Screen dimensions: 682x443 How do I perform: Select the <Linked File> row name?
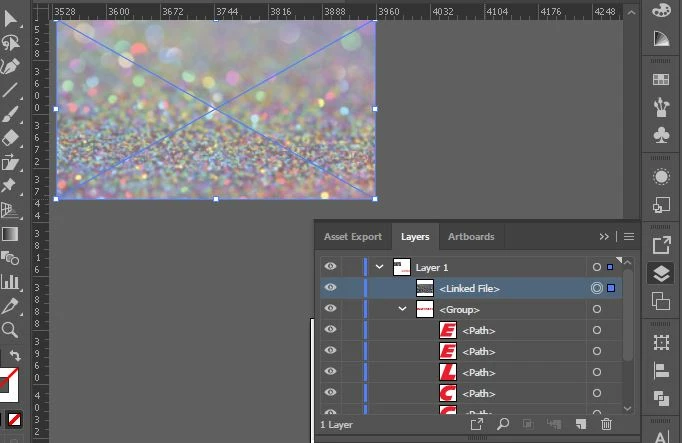click(469, 288)
